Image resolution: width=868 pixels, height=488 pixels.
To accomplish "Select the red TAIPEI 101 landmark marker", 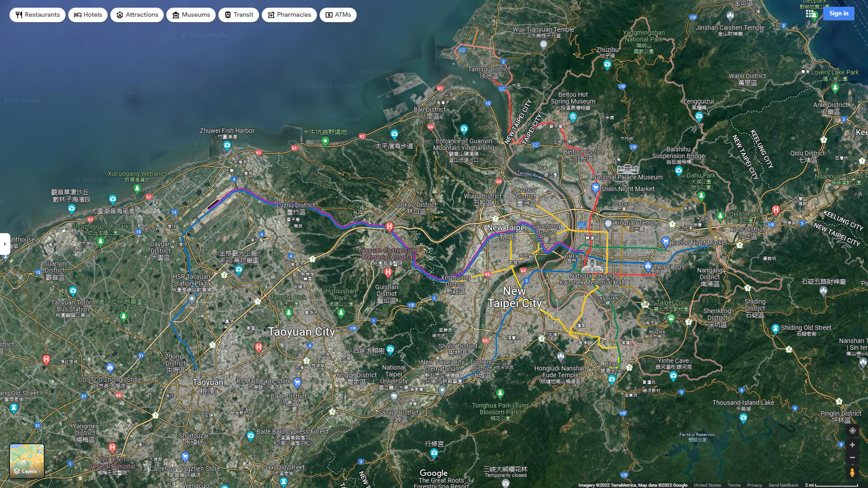I will point(648,267).
